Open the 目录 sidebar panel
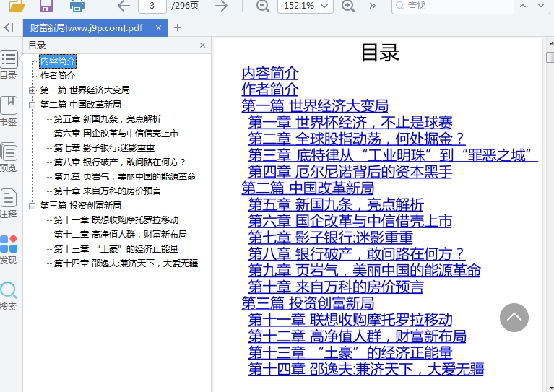Screen dimensions: 554x392 (9, 65)
